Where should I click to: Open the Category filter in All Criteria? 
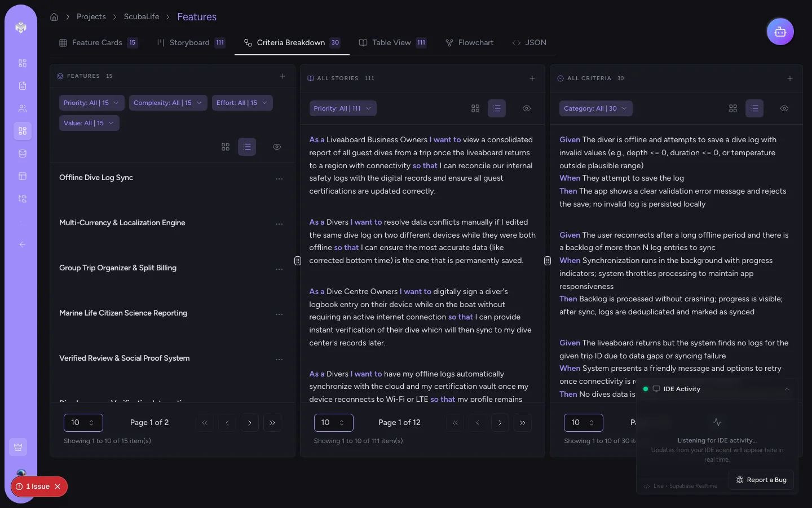pyautogui.click(x=595, y=108)
